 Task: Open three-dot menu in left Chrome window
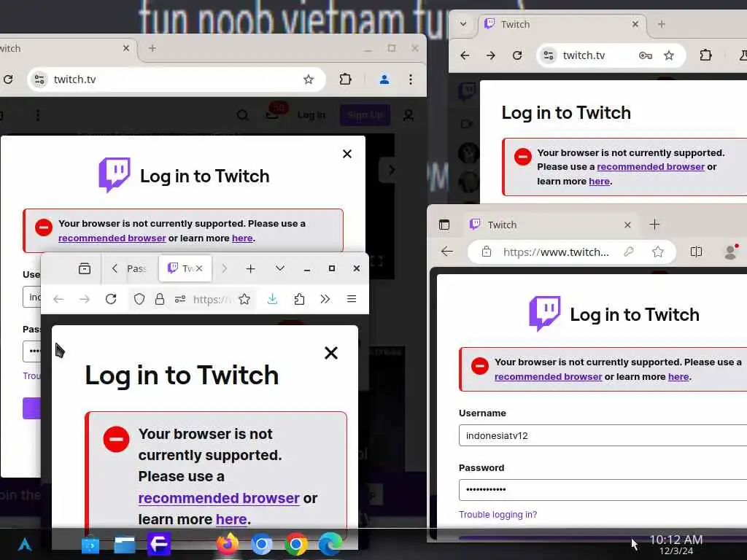(x=411, y=79)
